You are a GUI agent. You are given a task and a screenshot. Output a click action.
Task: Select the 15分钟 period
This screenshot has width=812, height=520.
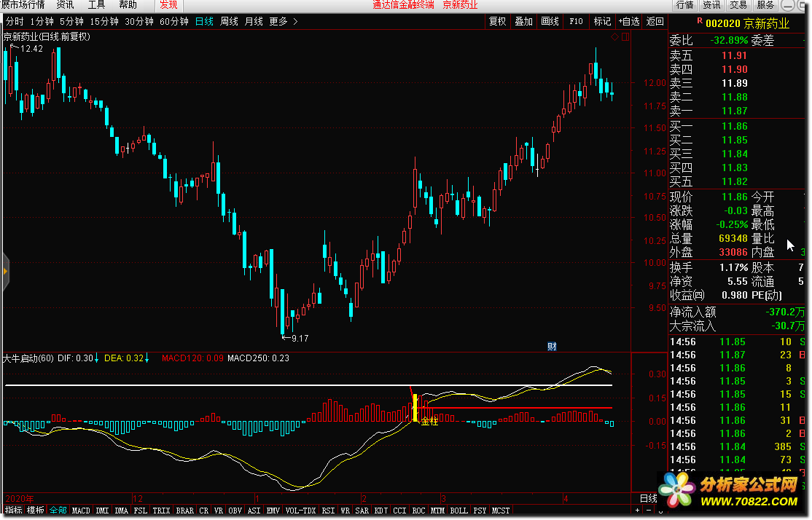click(x=104, y=21)
